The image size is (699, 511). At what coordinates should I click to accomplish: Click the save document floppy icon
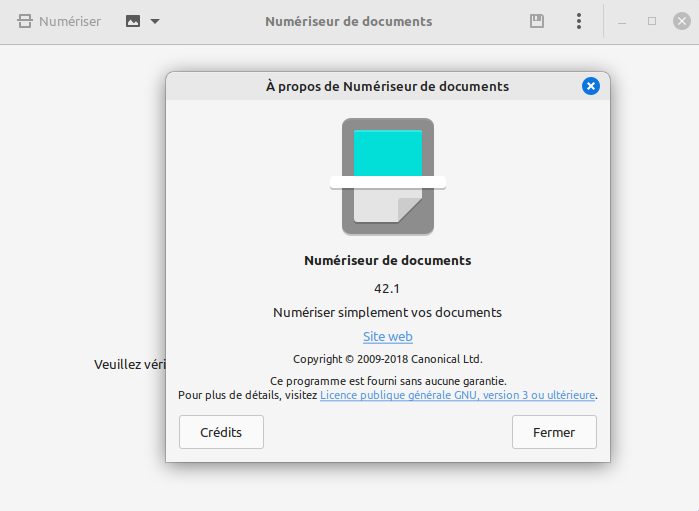537,21
